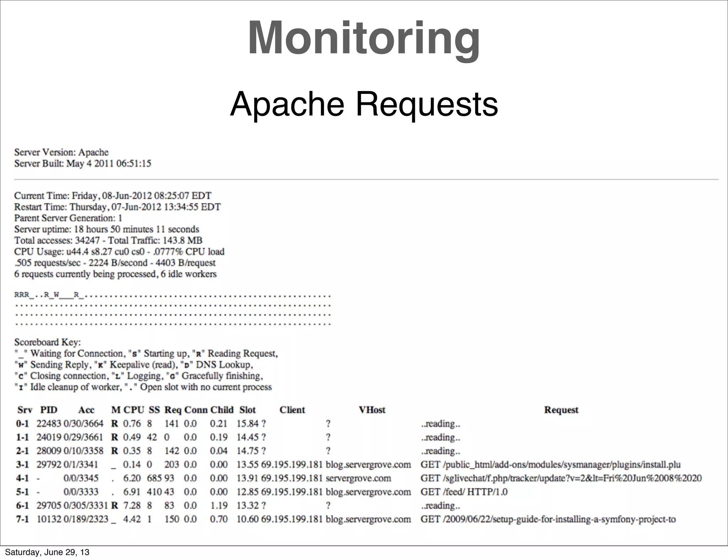This screenshot has height=560, width=728.
Task: Click Acc value 0/305/3331
Action: point(86,506)
